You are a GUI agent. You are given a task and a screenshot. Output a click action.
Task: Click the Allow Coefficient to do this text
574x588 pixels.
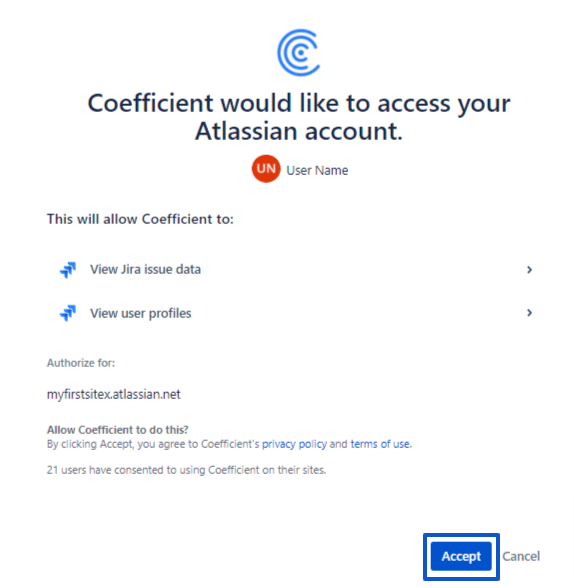tap(117, 429)
